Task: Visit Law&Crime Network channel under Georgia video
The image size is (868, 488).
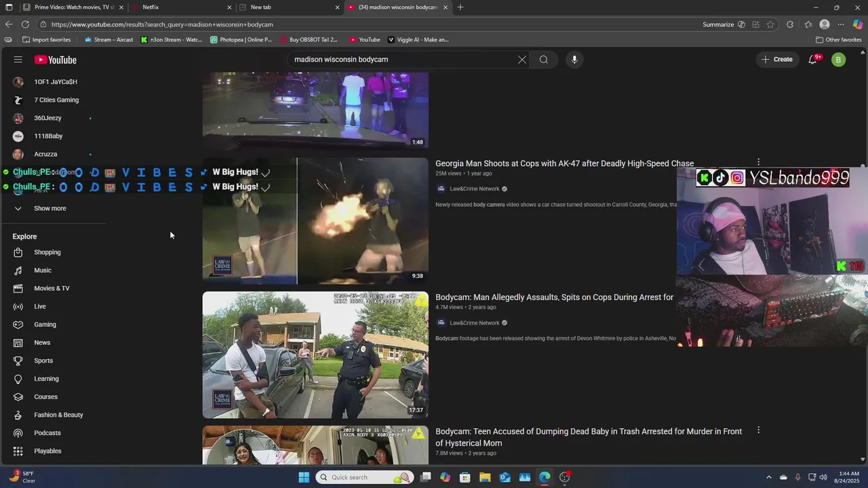Action: tap(474, 189)
